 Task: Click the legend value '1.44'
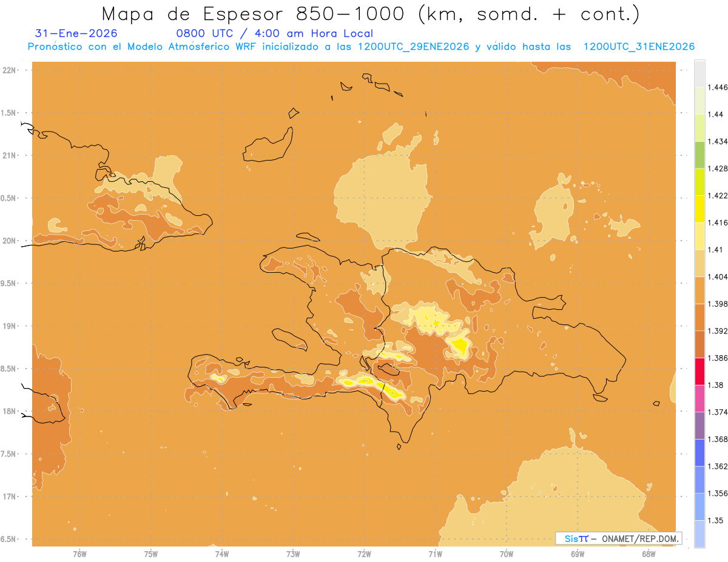click(716, 114)
